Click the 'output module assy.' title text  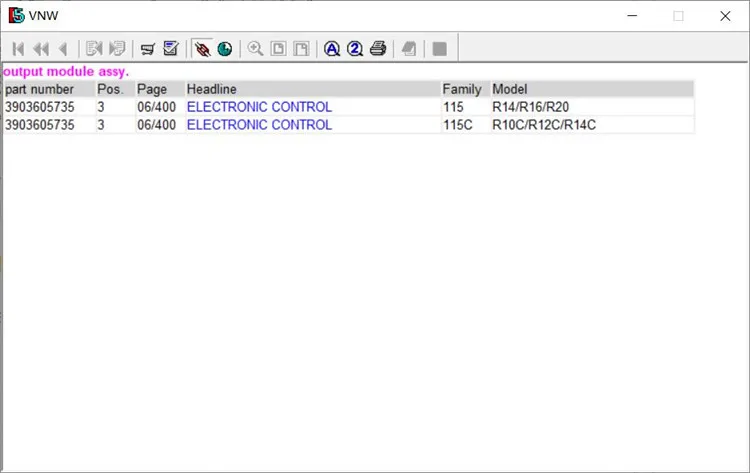(66, 72)
